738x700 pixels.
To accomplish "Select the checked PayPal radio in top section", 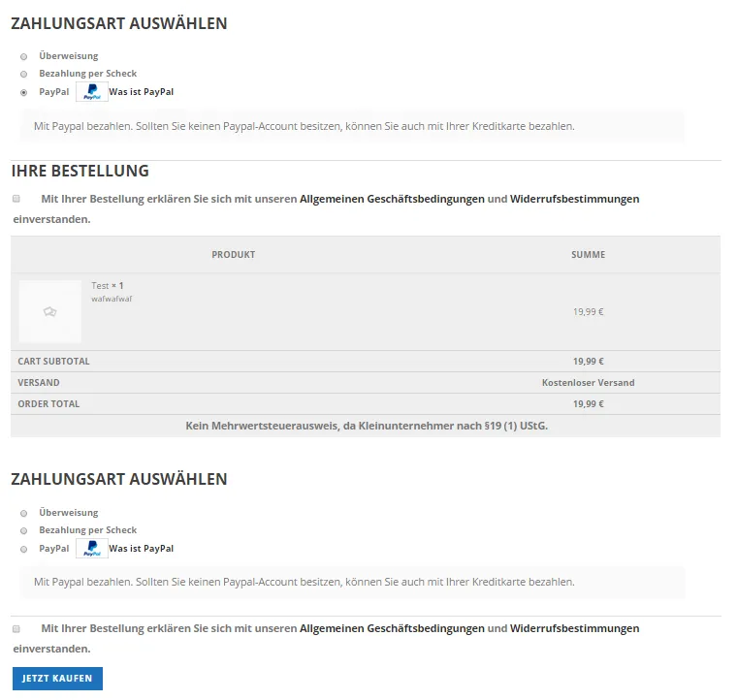I will click(23, 93).
